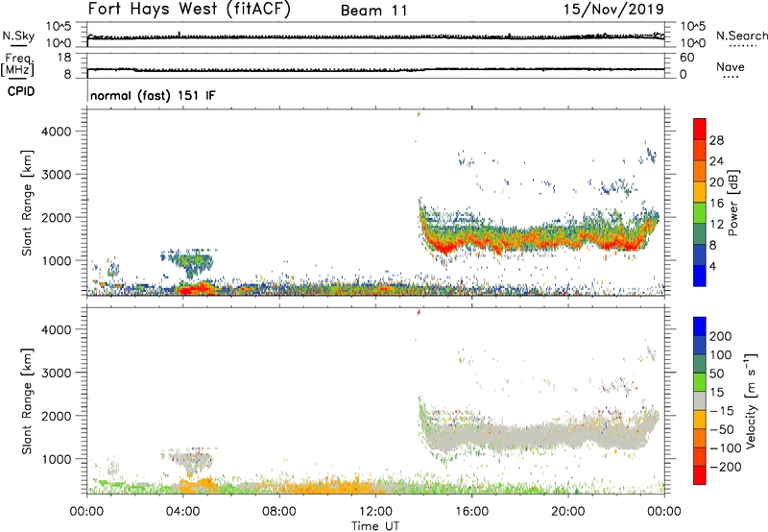Click the '-200' tick on the velocity scale
This screenshot has width=768, height=532.
click(x=725, y=467)
